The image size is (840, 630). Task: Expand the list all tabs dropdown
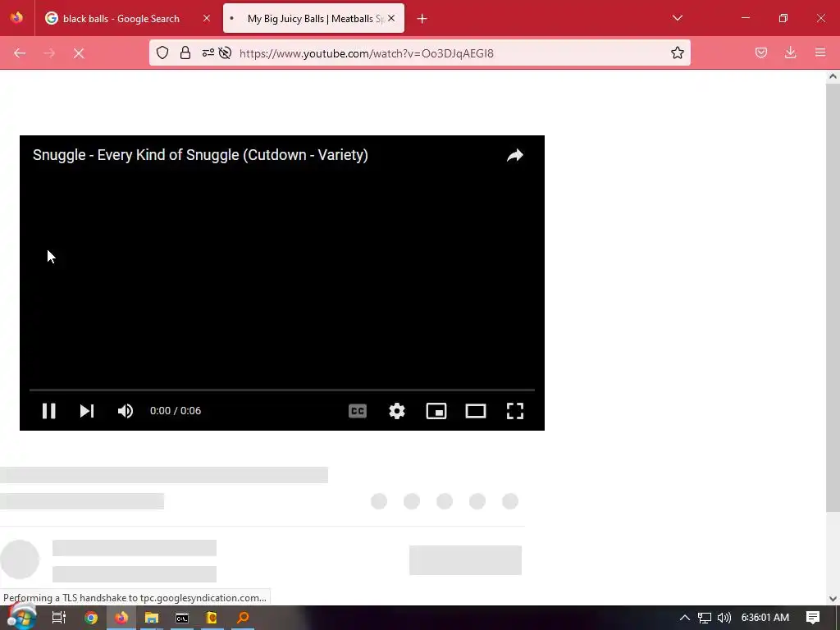678,18
